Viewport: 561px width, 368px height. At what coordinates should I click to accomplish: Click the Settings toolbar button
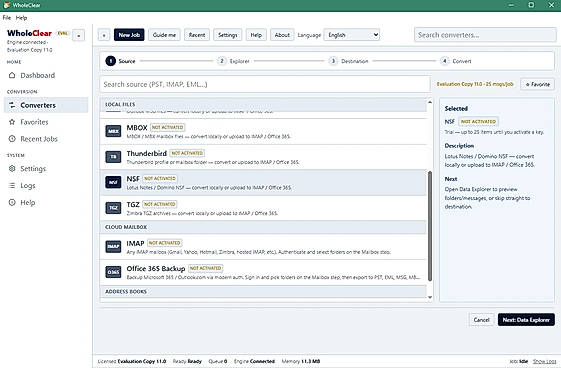228,35
